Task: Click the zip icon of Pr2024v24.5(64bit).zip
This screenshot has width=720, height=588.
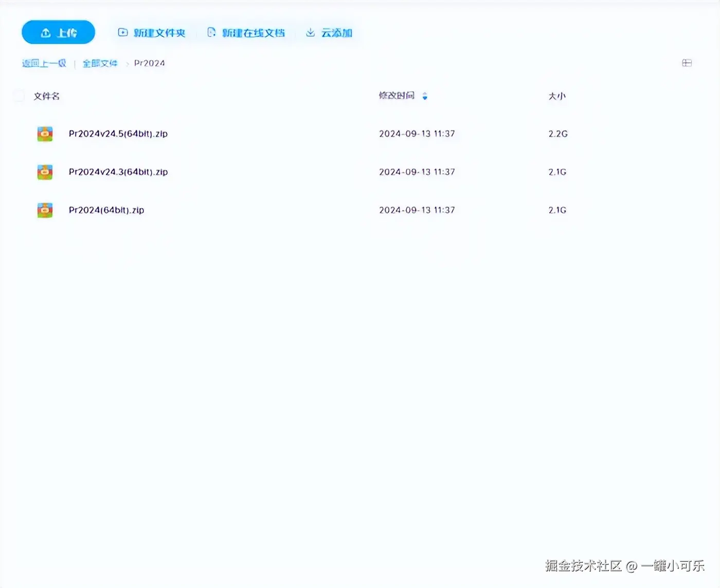Action: click(45, 134)
